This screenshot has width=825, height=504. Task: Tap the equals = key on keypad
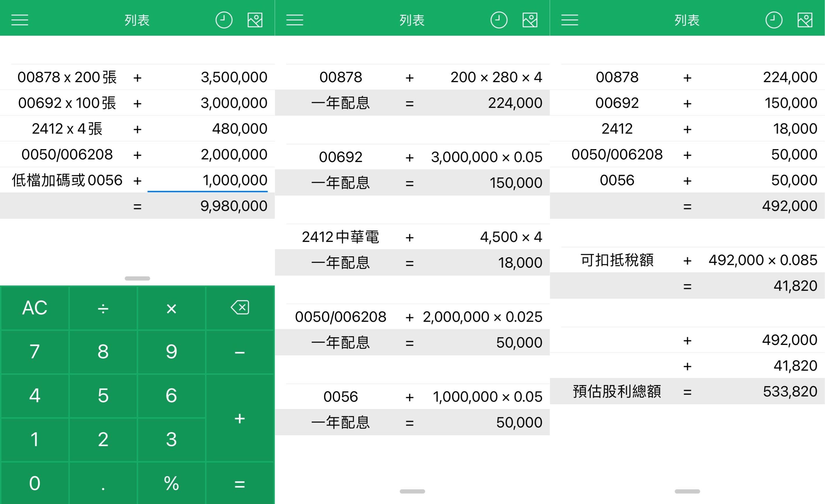click(x=240, y=483)
